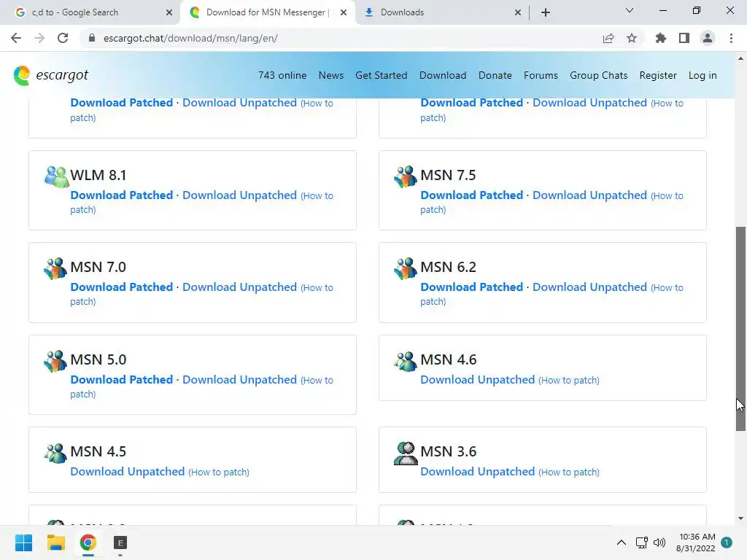Download Unpatched MSN 3.6
The width and height of the screenshot is (747, 560).
477,472
